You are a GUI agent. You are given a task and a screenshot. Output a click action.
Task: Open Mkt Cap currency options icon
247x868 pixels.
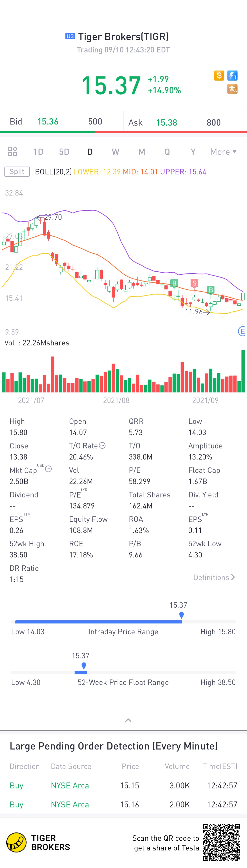click(x=49, y=469)
